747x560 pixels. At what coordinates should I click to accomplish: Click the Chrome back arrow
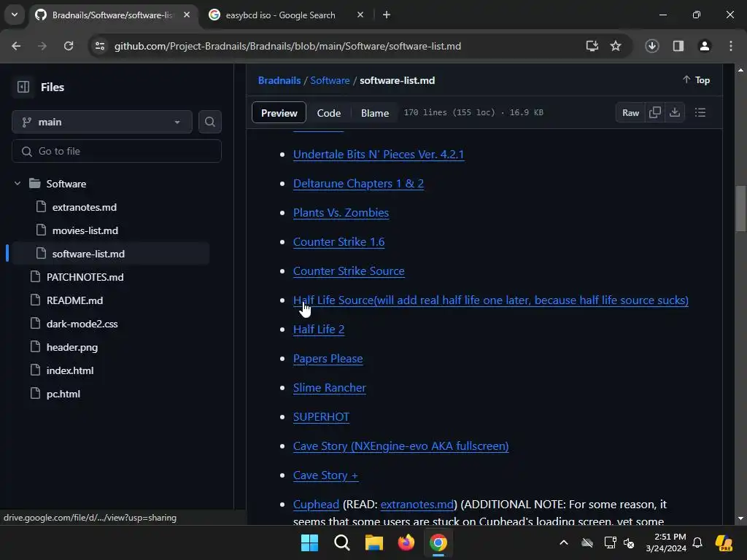tap(16, 46)
